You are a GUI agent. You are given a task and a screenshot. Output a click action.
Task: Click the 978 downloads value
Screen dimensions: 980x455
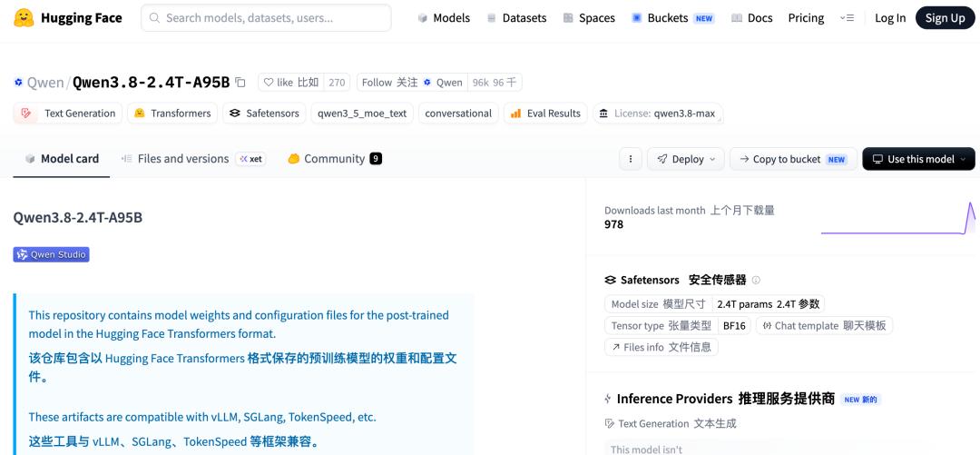pos(613,224)
